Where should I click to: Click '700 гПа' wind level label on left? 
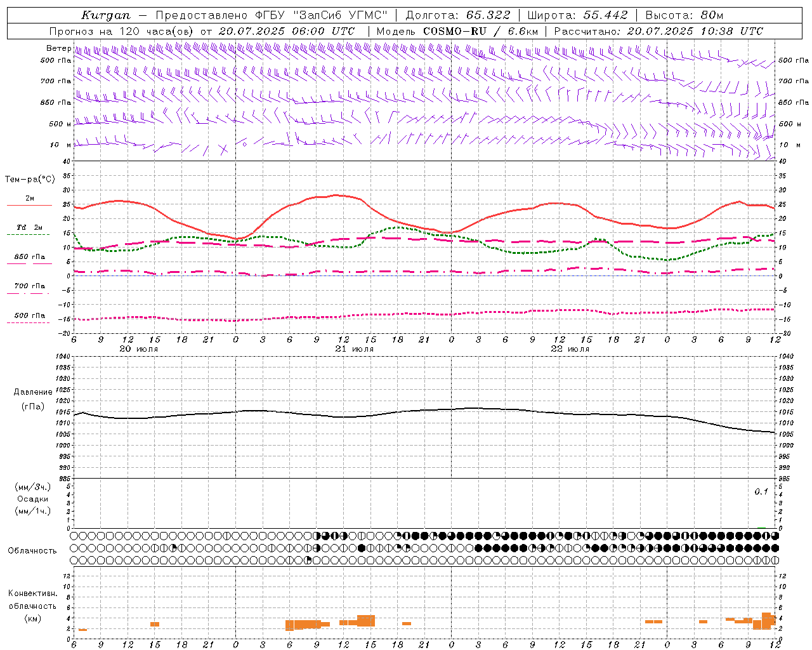[x=56, y=81]
